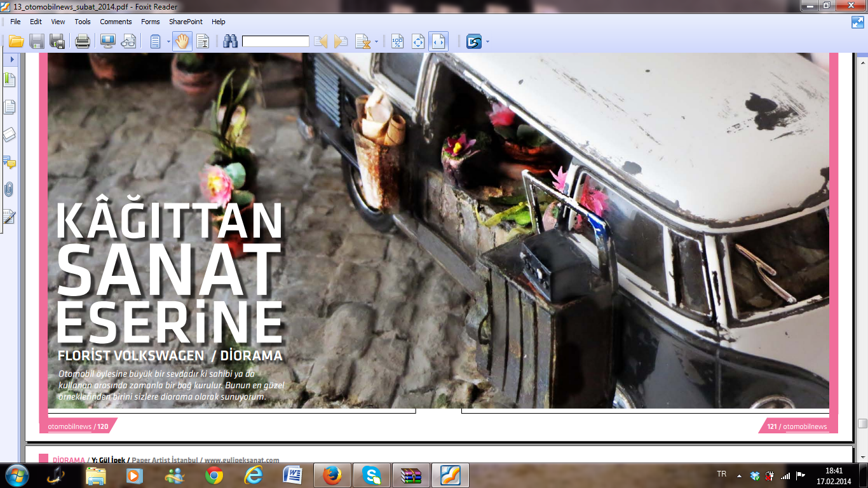Click the blue expand icon top right
Image resolution: width=868 pixels, height=488 pixels.
pyautogui.click(x=858, y=22)
